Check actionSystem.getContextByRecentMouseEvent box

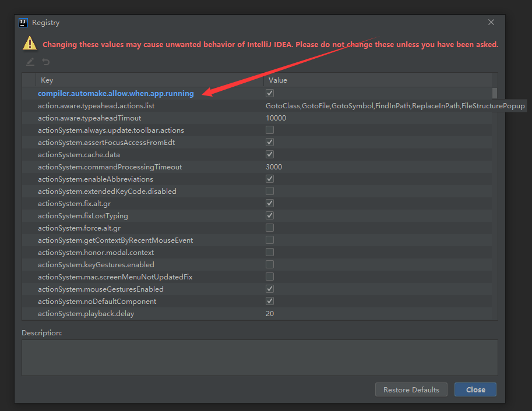point(270,240)
